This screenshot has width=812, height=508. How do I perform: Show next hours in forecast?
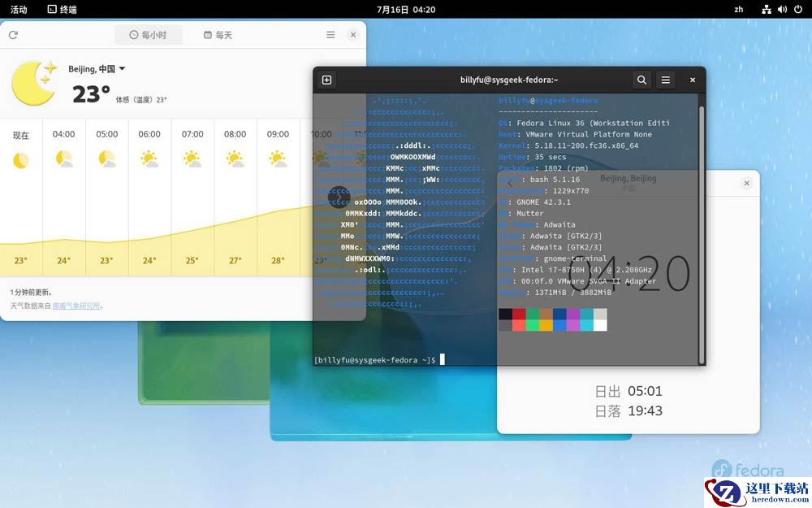pos(339,198)
